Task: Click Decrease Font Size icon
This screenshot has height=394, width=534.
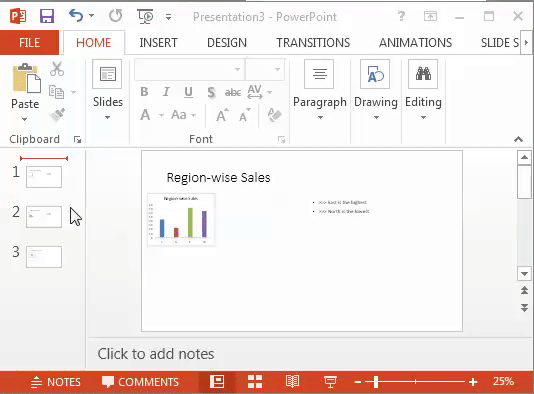Action: coord(245,115)
